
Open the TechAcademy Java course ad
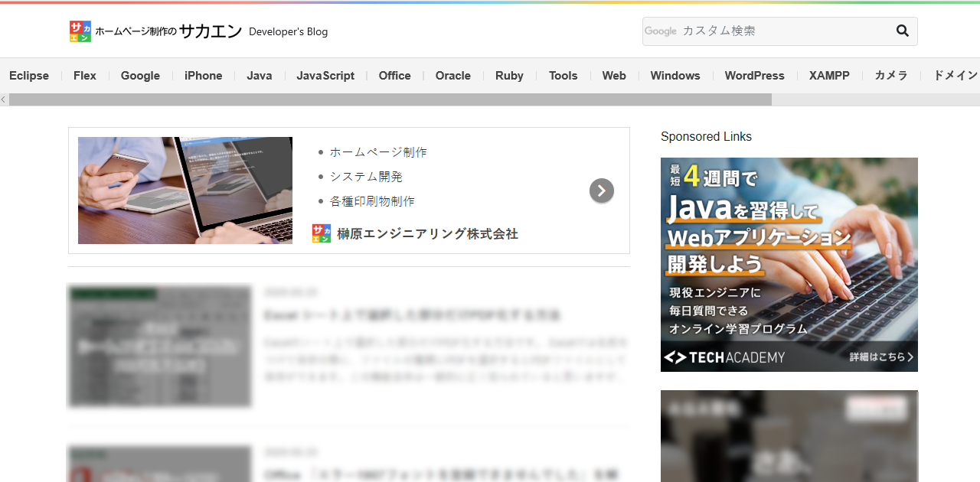(x=789, y=265)
